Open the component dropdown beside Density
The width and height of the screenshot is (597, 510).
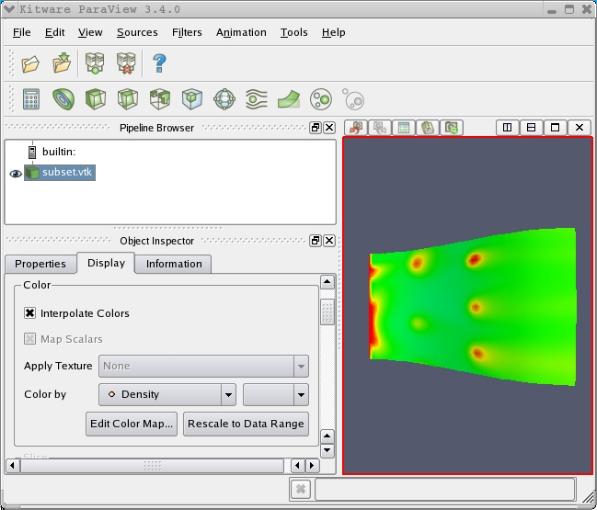(x=276, y=394)
